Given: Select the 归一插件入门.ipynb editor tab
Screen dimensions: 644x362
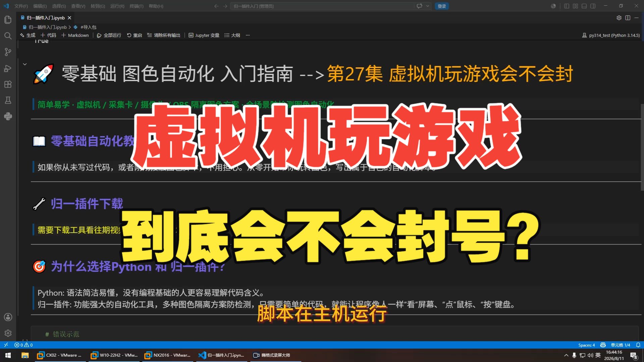Looking at the screenshot, I should point(46,18).
